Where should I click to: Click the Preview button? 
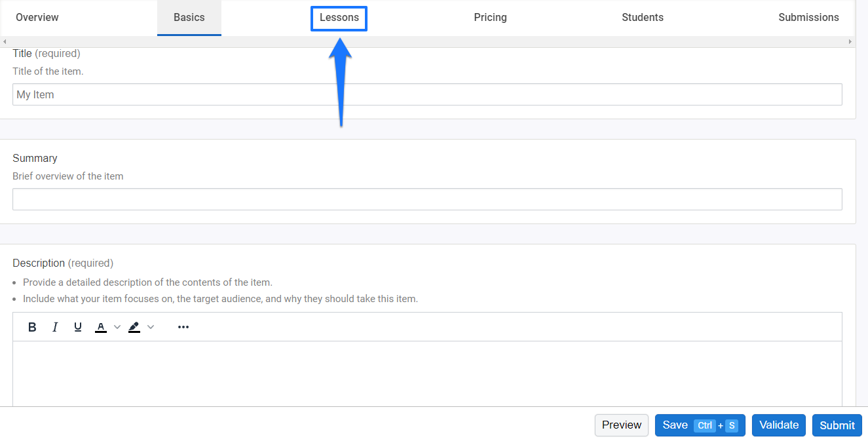621,425
